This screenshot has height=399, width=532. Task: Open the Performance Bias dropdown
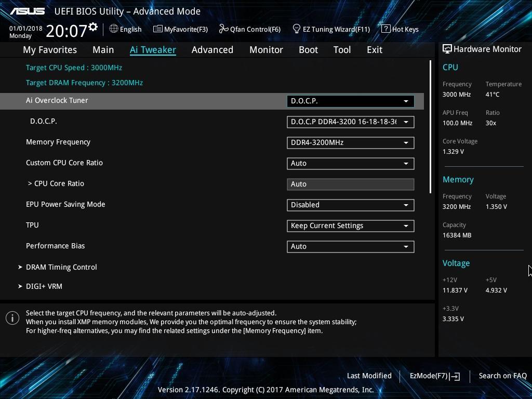pos(351,247)
